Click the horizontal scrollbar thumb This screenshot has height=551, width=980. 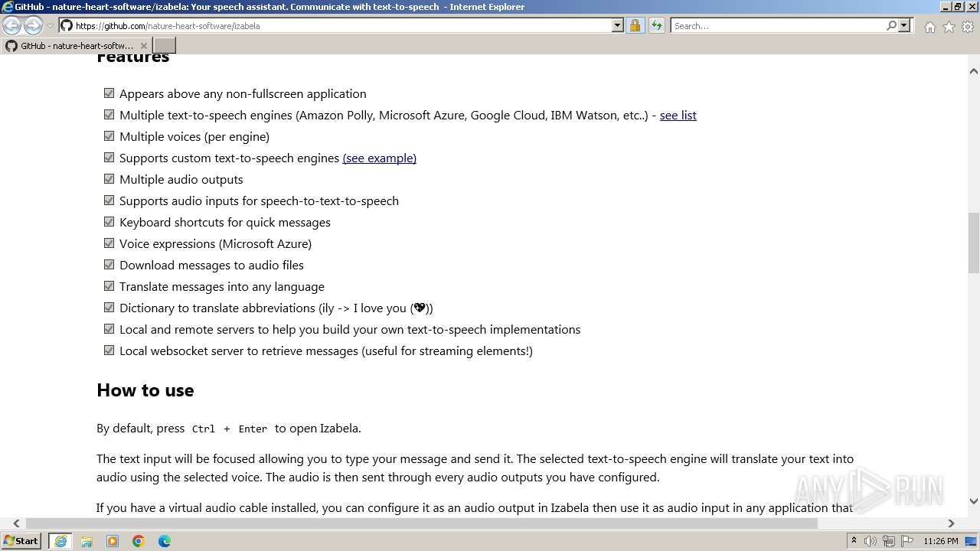[422, 523]
